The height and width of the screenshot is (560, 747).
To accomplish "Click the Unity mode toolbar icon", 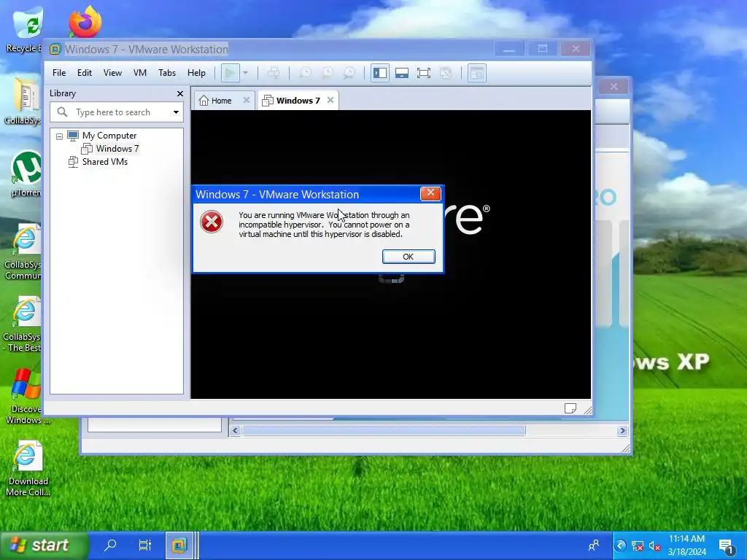I will coord(446,73).
